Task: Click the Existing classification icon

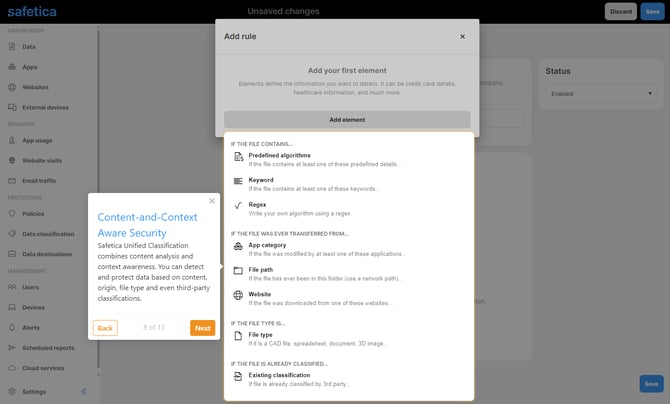Action: [x=237, y=377]
